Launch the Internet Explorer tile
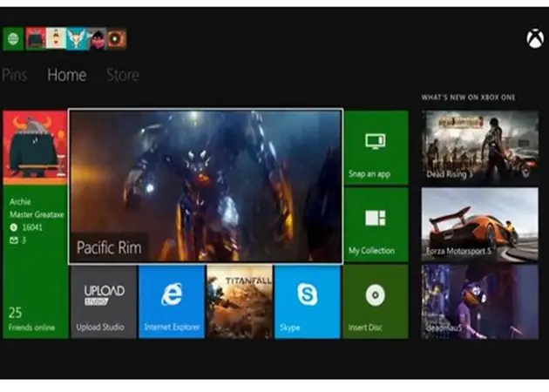 coord(172,301)
